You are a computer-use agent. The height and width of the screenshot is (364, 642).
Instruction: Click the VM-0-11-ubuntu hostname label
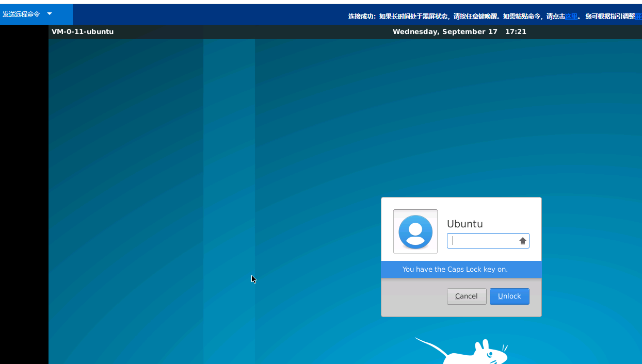pyautogui.click(x=83, y=31)
